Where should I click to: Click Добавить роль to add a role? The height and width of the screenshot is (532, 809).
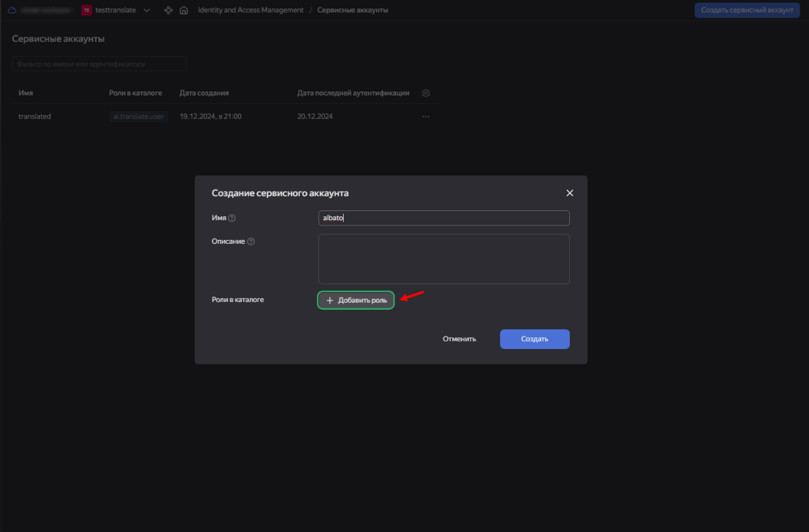pos(356,300)
